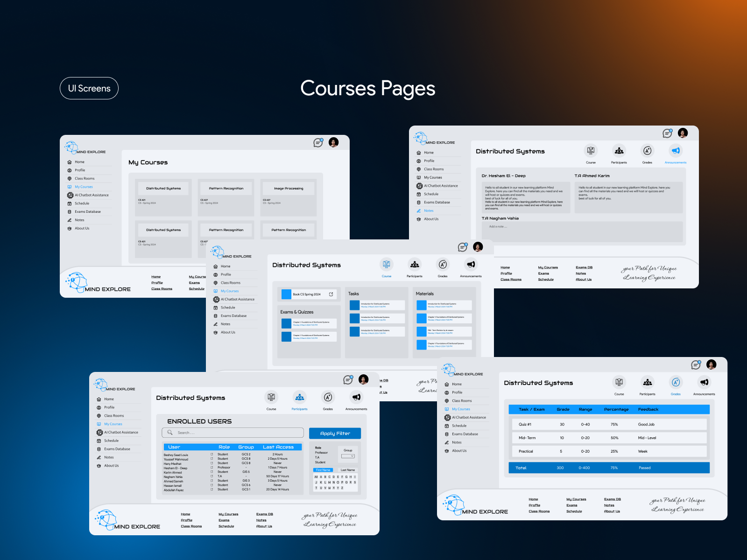Toggle the Last Name filter option
This screenshot has height=560, width=747.
[x=347, y=470]
